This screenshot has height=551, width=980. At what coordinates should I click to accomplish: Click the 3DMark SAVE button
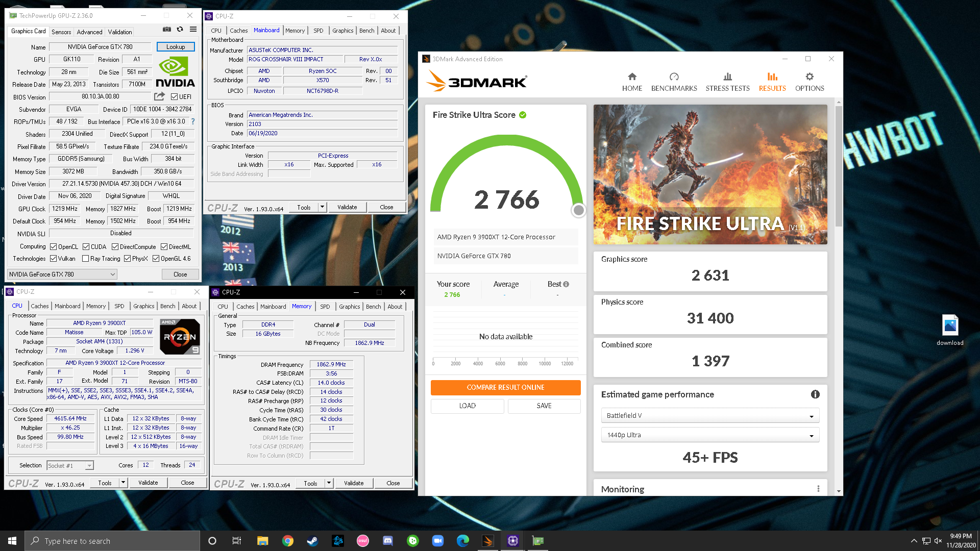point(544,406)
